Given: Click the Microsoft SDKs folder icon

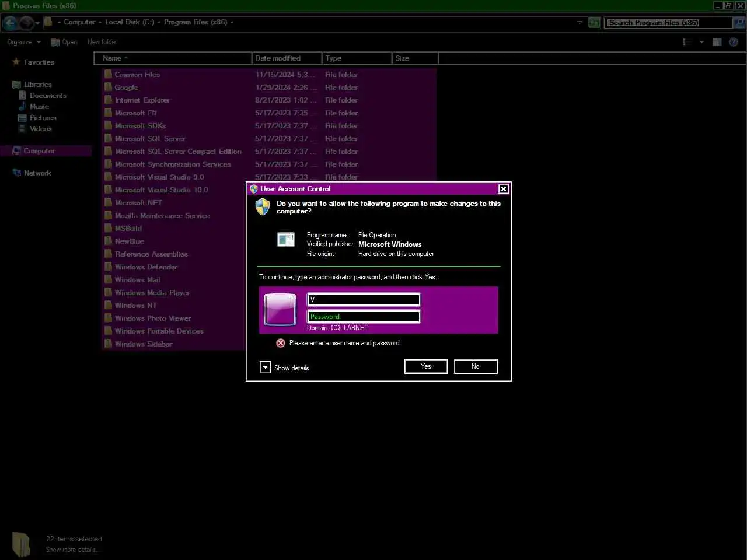Looking at the screenshot, I should coord(108,125).
